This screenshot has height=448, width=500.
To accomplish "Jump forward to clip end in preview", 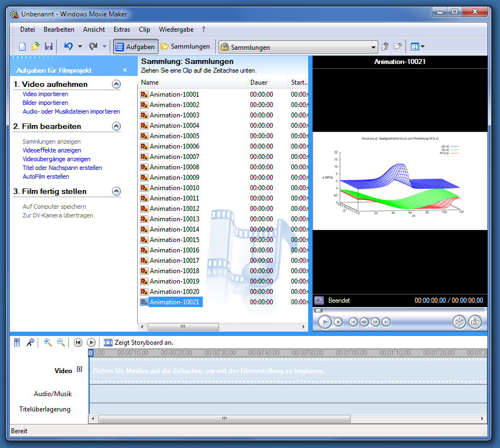I will 386,322.
